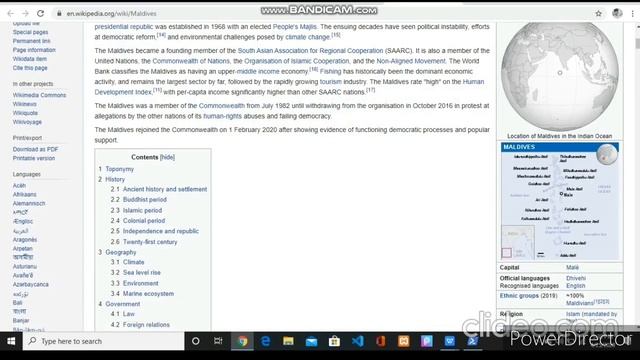Click the Cortana circle icon
Viewport: 640px width, 360px height.
196,341
